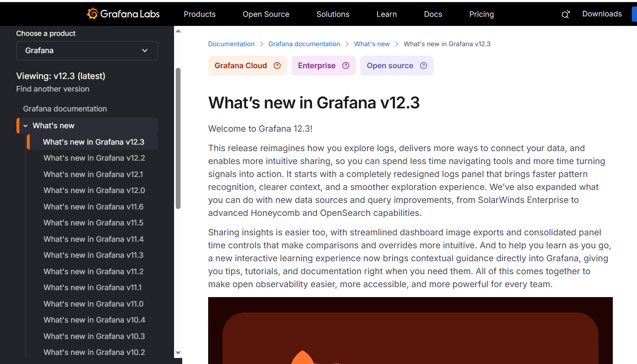Select What's new in Grafana v11.1
637x364 pixels.
92,288
